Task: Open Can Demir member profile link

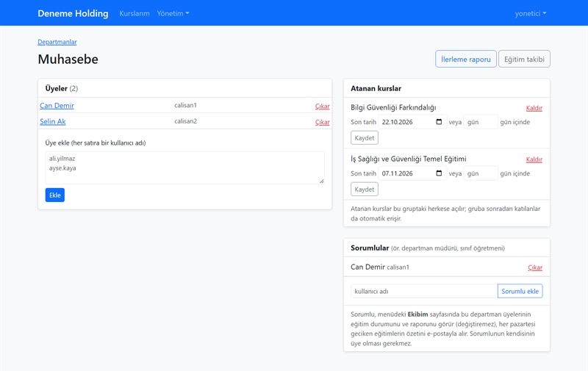Action: pos(57,106)
